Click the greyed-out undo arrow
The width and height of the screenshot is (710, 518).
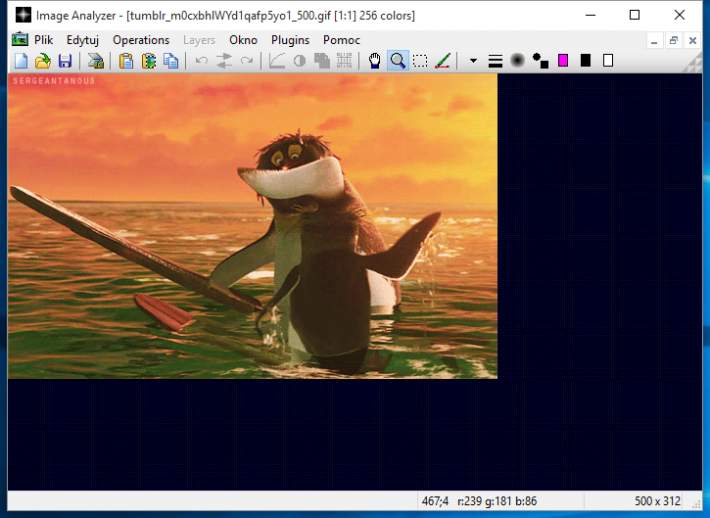tap(201, 61)
